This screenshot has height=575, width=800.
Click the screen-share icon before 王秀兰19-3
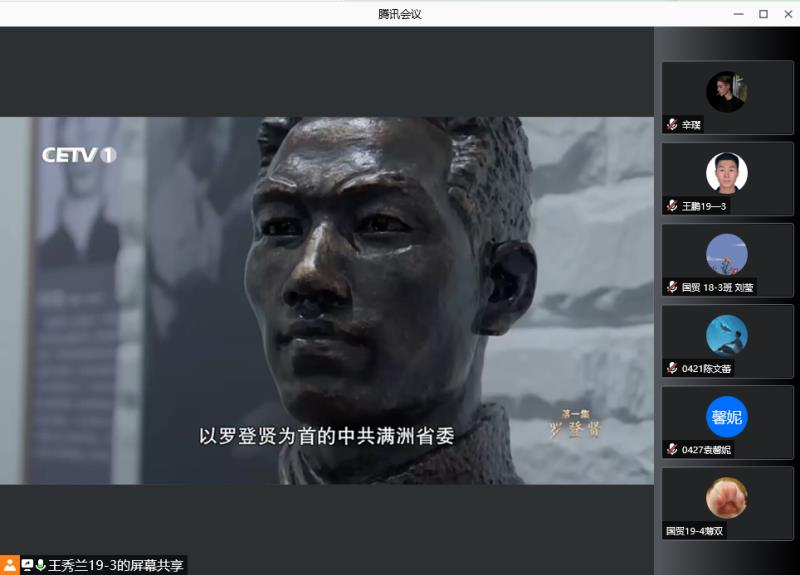27,565
